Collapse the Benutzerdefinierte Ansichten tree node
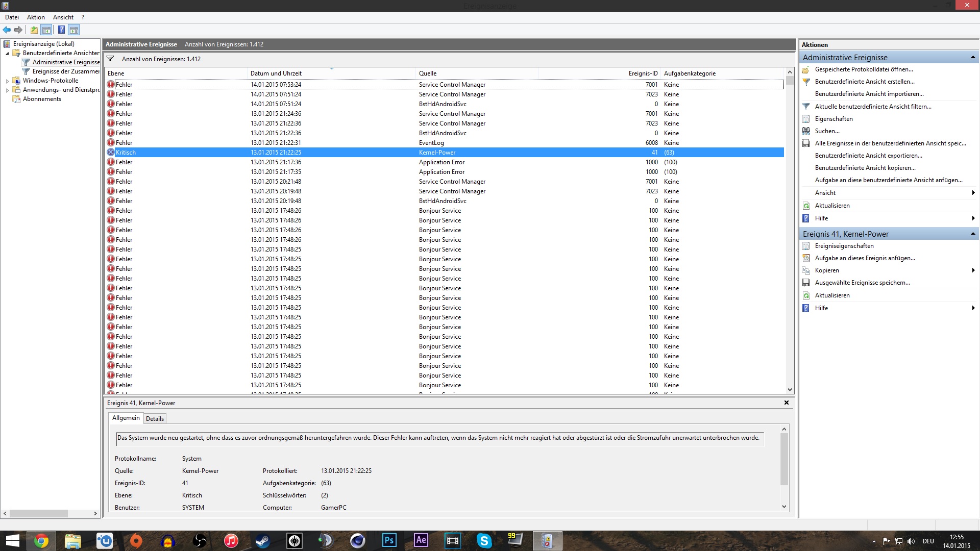This screenshot has height=551, width=980. pos(7,54)
